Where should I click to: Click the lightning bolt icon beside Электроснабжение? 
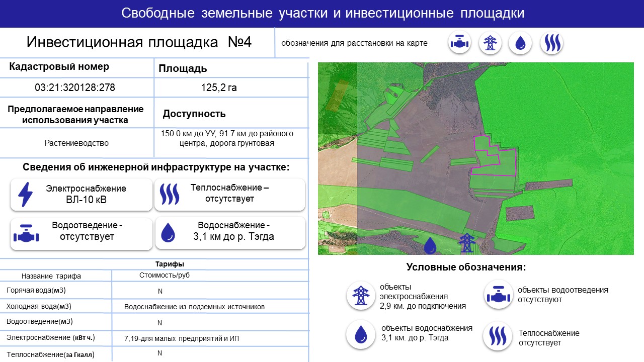[x=25, y=195]
